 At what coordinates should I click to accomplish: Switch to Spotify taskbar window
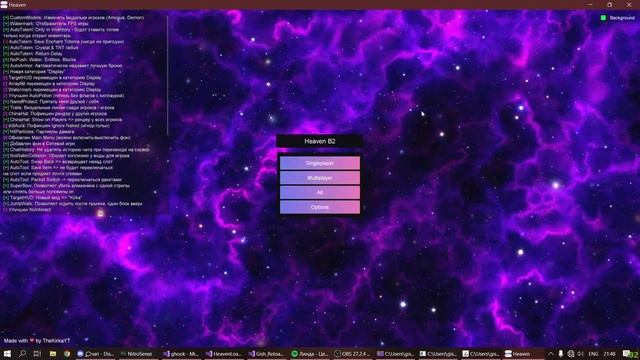(310, 354)
